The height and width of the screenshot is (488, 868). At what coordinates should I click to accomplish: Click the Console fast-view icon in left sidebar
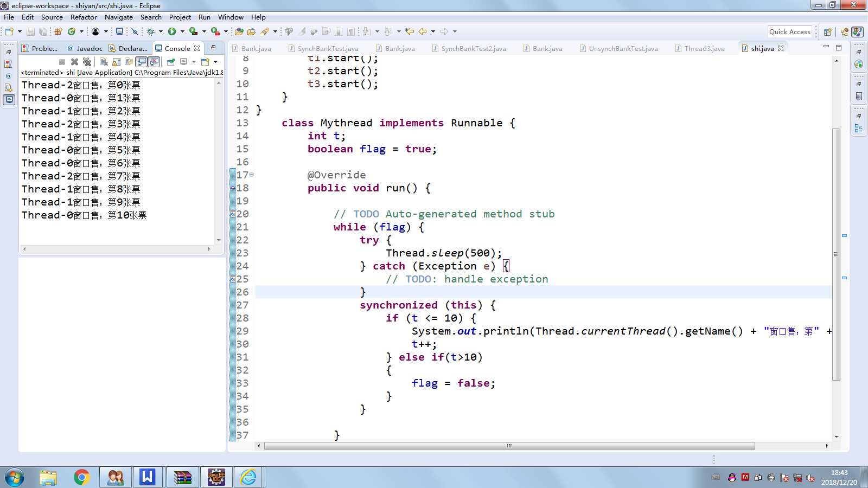[9, 100]
